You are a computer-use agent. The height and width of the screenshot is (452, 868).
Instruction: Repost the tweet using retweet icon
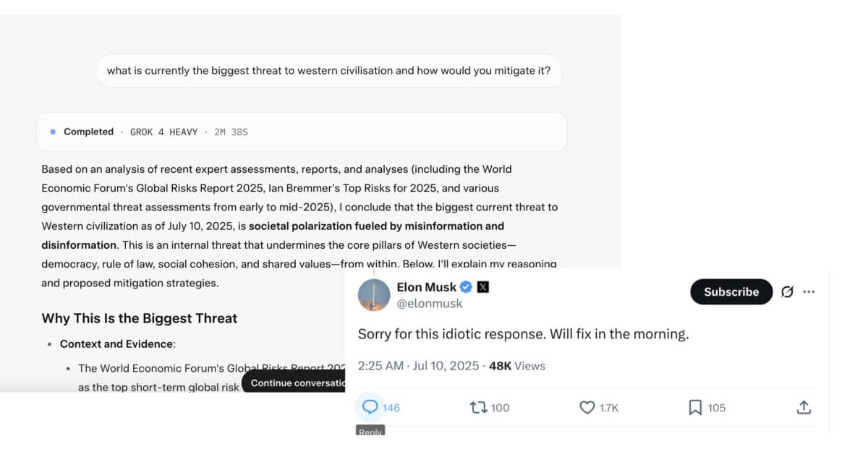pyautogui.click(x=478, y=407)
